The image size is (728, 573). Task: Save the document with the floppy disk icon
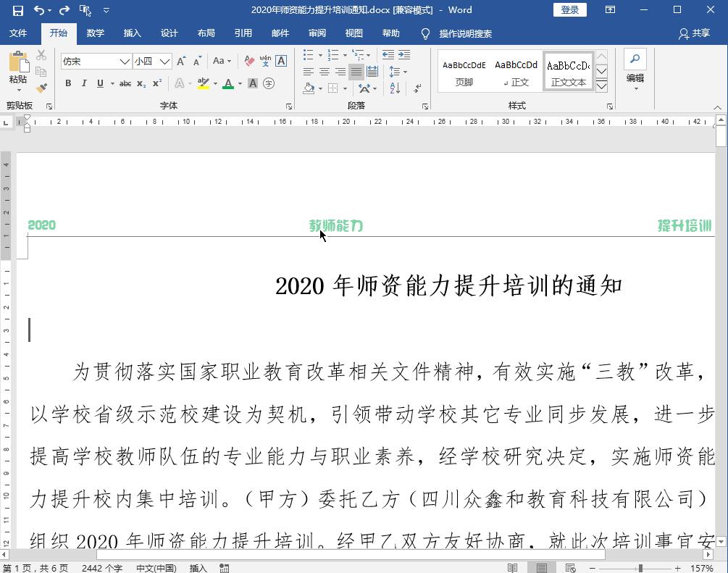point(18,10)
